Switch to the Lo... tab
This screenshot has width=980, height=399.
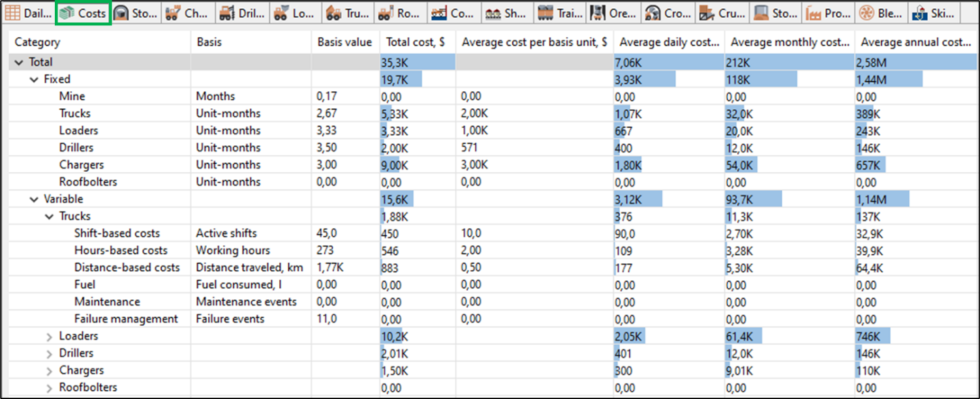(x=295, y=13)
